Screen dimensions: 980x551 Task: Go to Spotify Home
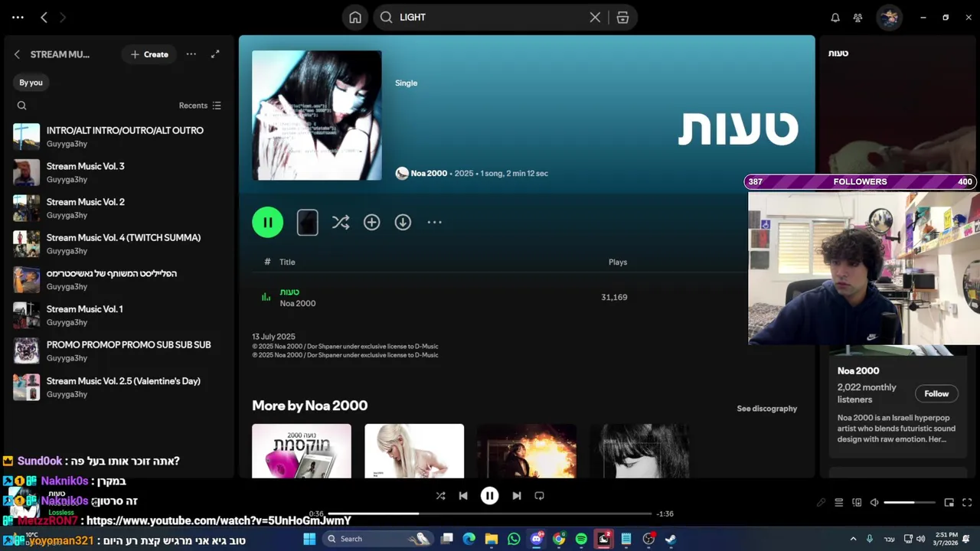(x=355, y=17)
